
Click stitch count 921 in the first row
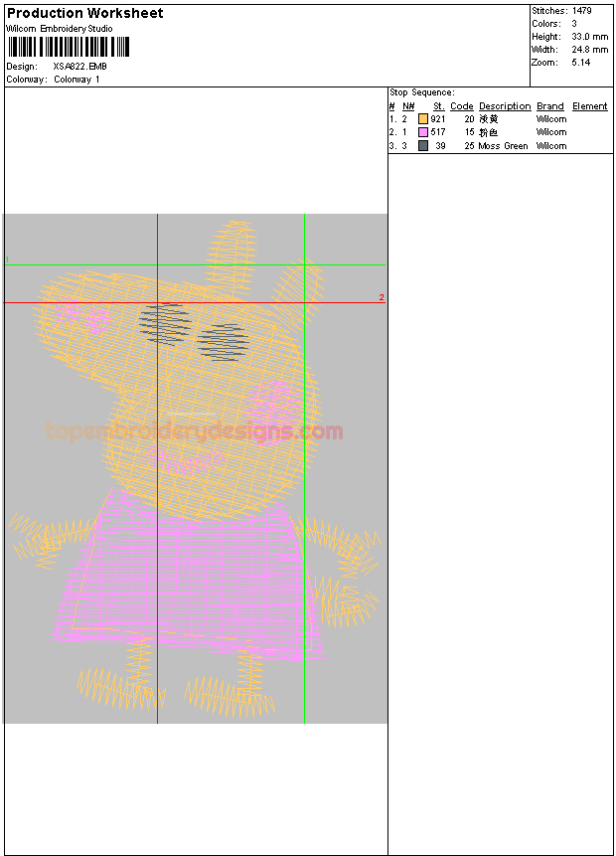tap(438, 119)
